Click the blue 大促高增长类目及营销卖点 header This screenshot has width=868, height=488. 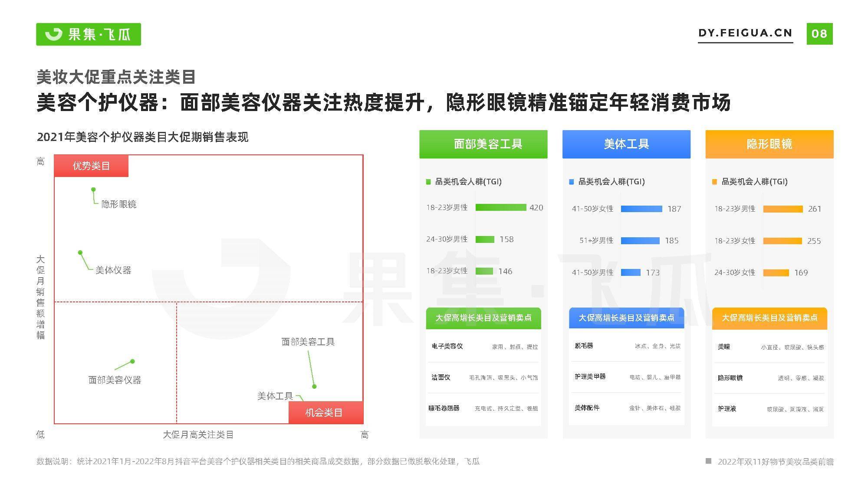[x=626, y=318]
